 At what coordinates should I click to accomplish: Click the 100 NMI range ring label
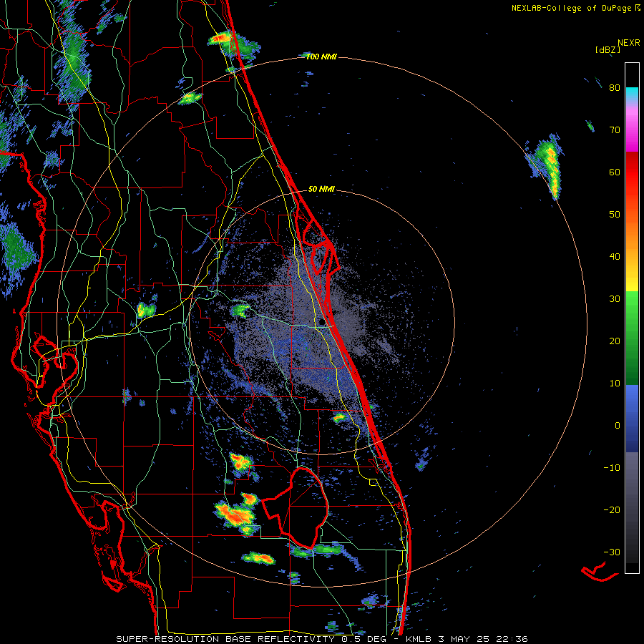pos(321,57)
